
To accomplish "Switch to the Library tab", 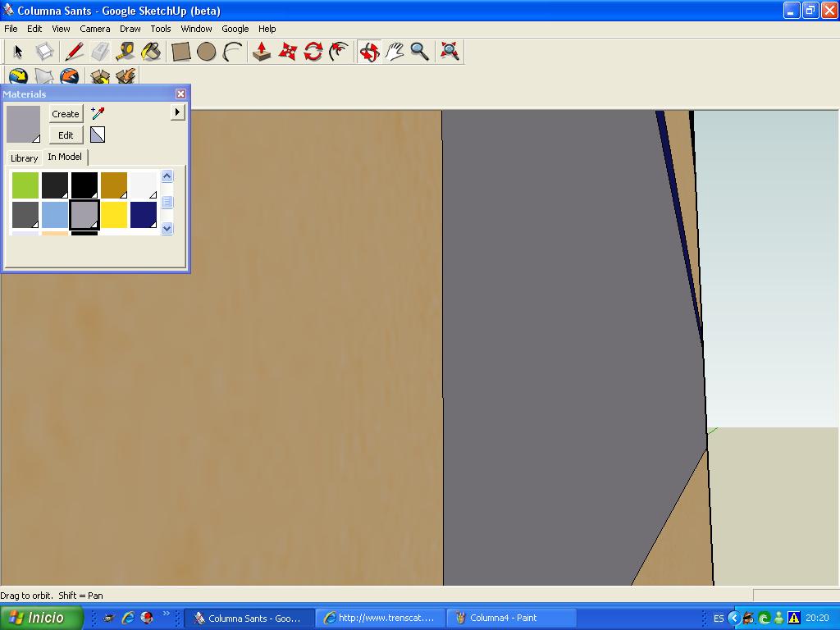I will [24, 158].
